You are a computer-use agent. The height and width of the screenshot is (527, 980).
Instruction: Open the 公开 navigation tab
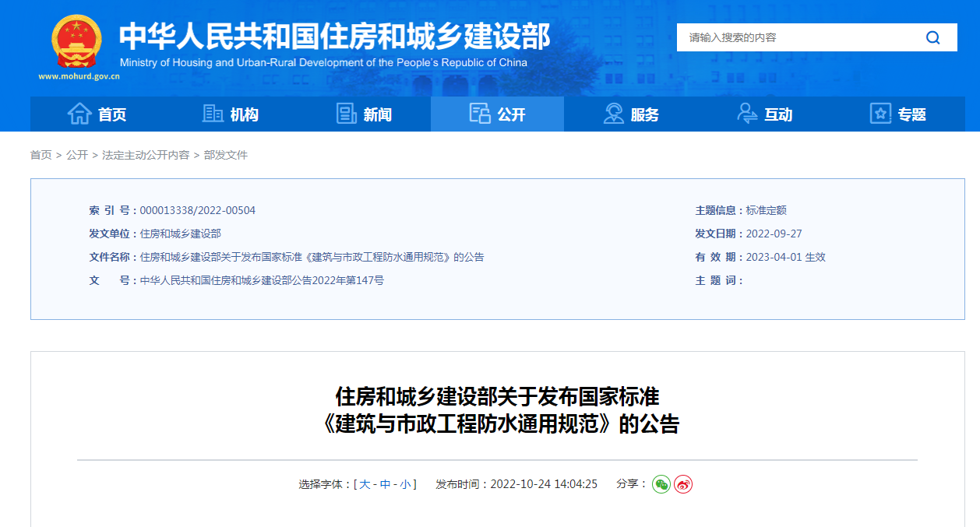coord(497,114)
